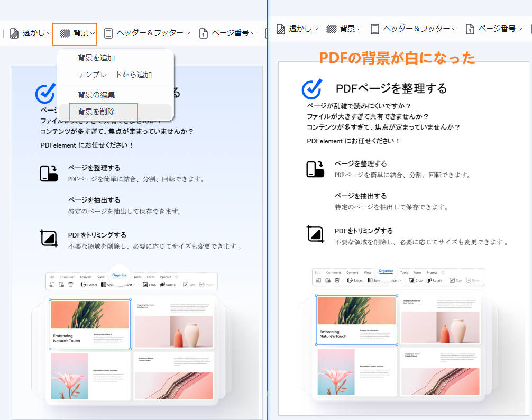Click the delete page trash icon
Screen dimensions: 532x420
click(70, 284)
